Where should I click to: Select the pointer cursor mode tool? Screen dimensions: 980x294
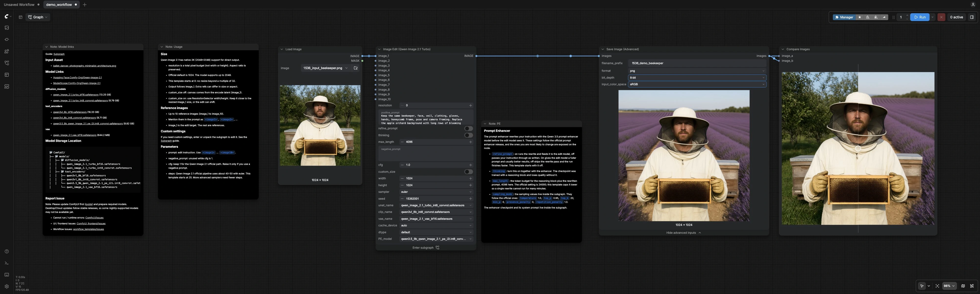pyautogui.click(x=921, y=286)
